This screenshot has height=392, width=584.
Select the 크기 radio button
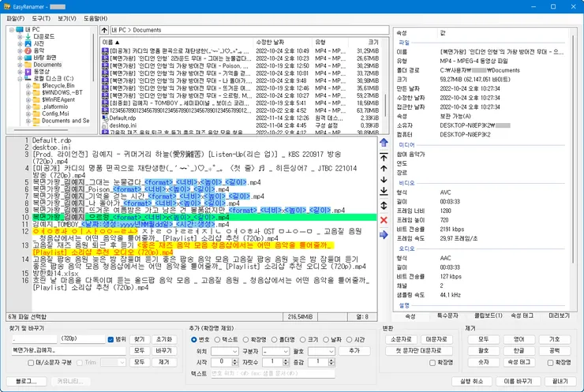(303, 339)
